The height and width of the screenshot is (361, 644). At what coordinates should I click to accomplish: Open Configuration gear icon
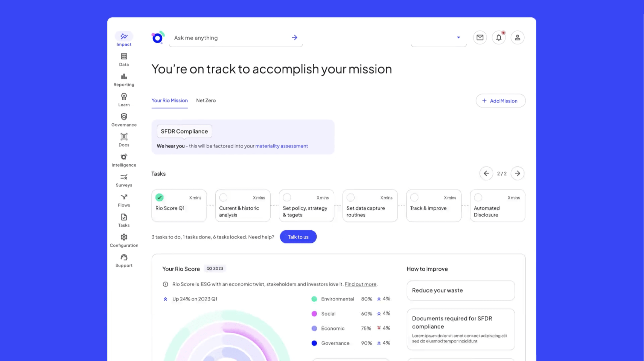pyautogui.click(x=124, y=237)
